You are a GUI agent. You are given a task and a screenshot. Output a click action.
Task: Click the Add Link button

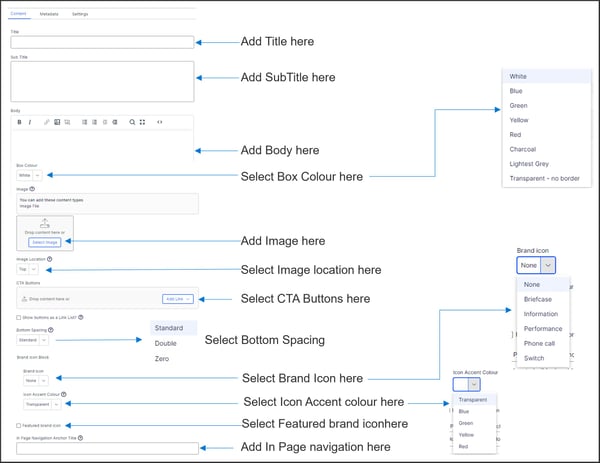[x=177, y=299]
